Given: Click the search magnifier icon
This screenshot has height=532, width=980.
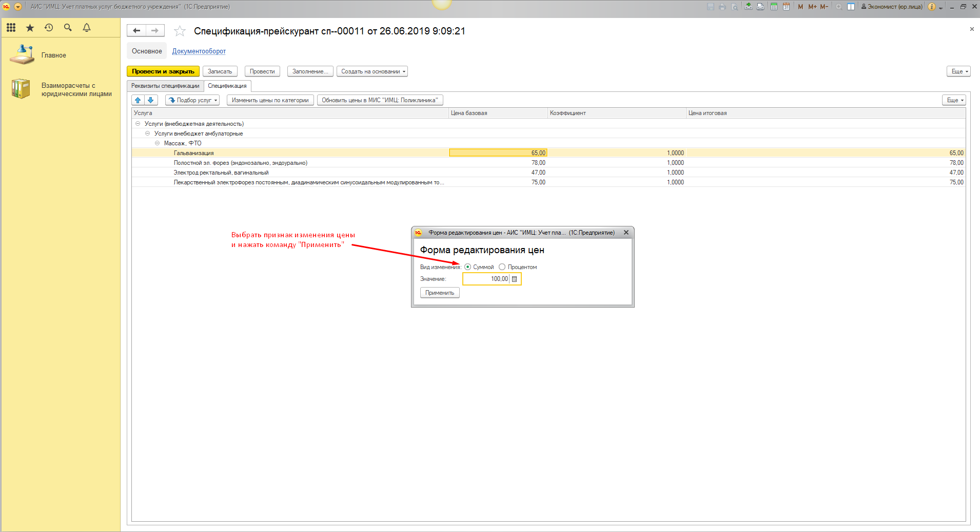Looking at the screenshot, I should tap(68, 28).
